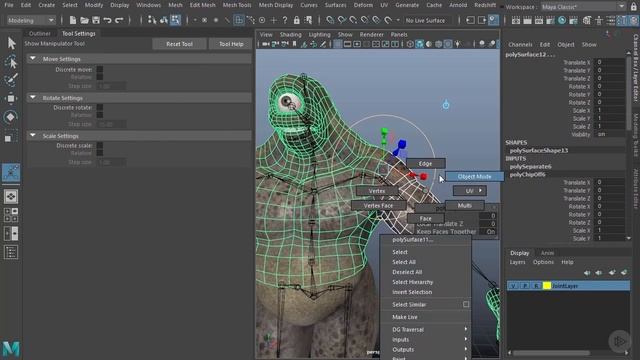Collapse the Move Settings section
The height and width of the screenshot is (360, 640).
click(33, 59)
